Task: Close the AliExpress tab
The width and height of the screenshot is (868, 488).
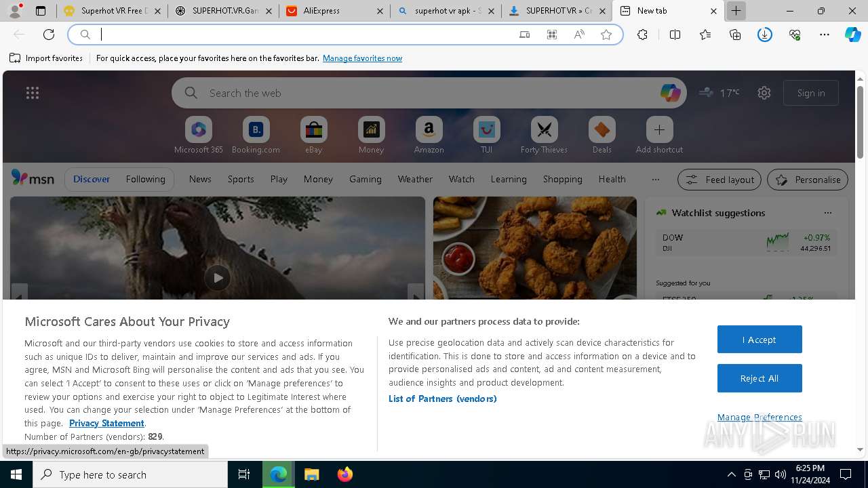Action: (x=380, y=11)
